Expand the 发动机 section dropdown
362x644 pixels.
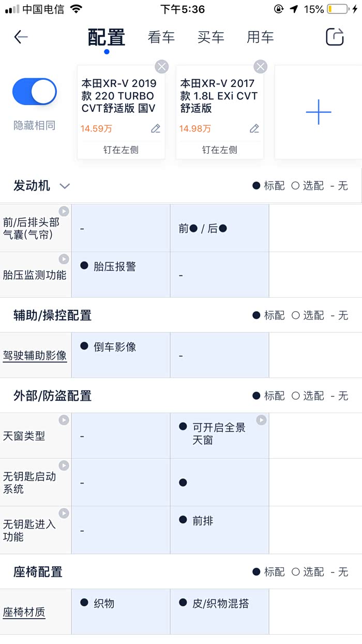(x=65, y=186)
